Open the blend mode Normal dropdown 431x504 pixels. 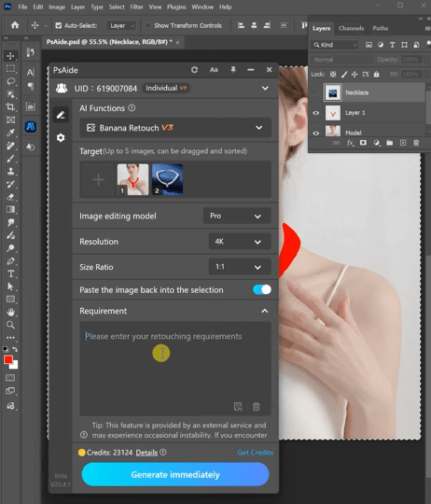tap(341, 60)
